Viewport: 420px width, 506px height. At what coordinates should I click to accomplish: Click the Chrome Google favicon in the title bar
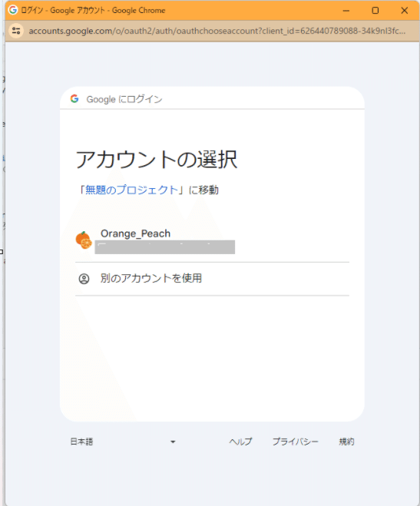tap(13, 10)
